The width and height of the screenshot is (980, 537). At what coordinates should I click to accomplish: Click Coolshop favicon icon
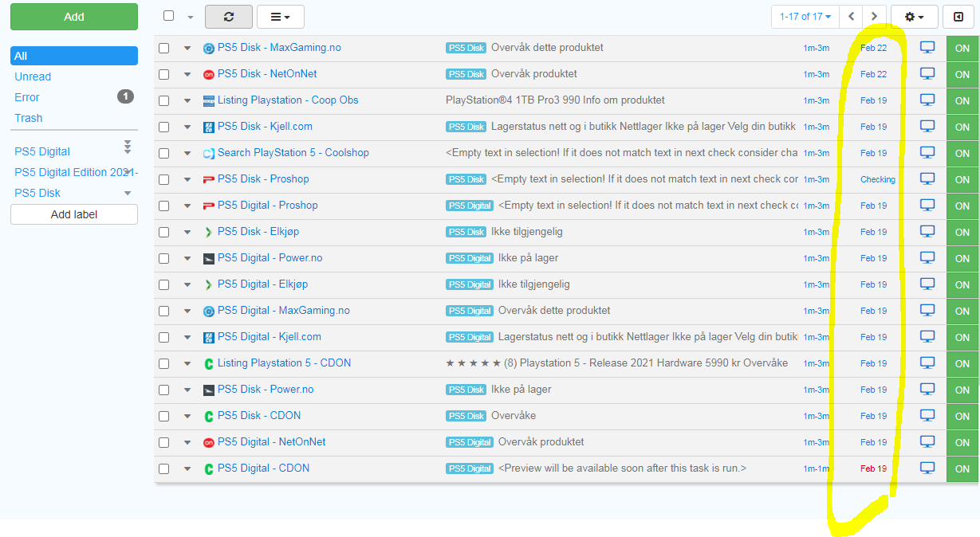click(x=209, y=153)
